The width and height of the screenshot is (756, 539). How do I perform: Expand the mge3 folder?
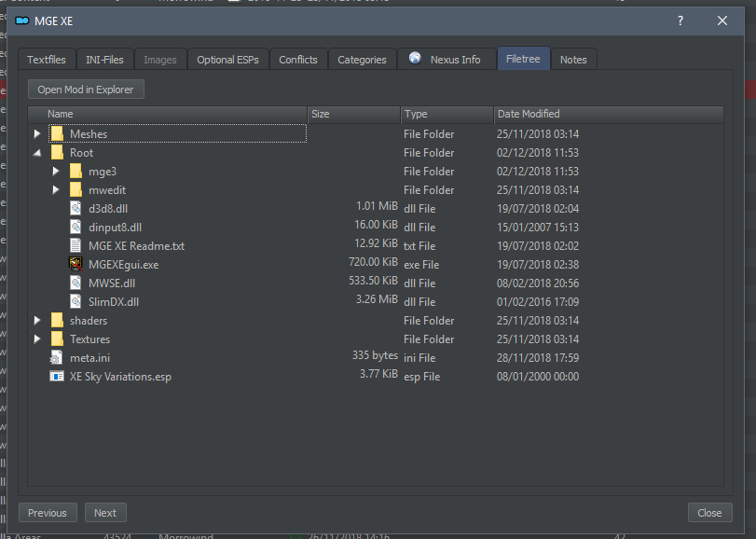click(56, 172)
